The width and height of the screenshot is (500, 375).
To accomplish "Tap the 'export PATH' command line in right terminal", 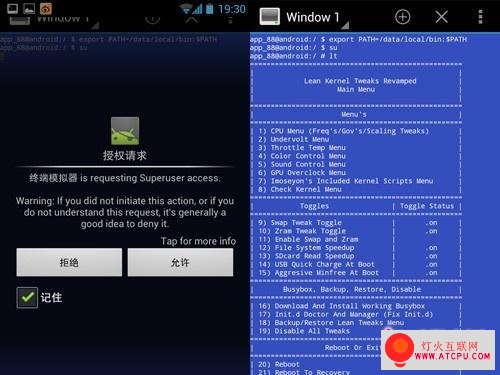I will [358, 39].
